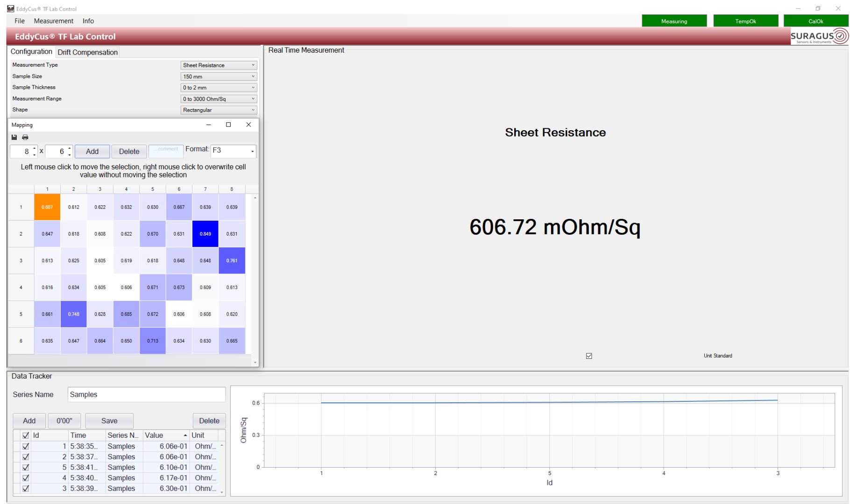
Task: Select the dark blue 0.849 map cell
Action: [x=205, y=234]
